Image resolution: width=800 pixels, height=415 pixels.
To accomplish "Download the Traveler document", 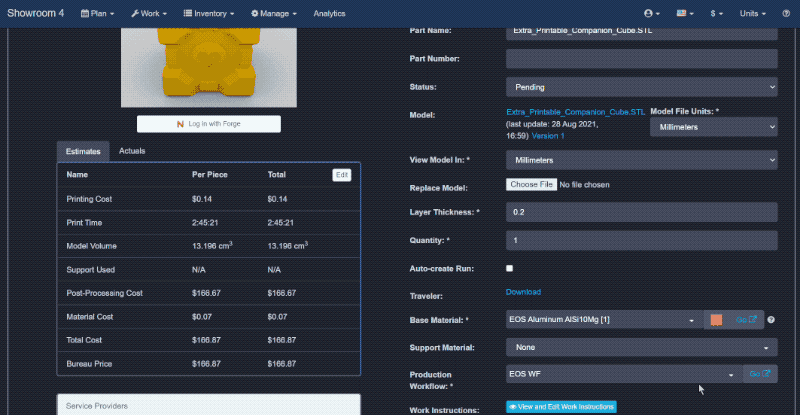I will click(523, 292).
